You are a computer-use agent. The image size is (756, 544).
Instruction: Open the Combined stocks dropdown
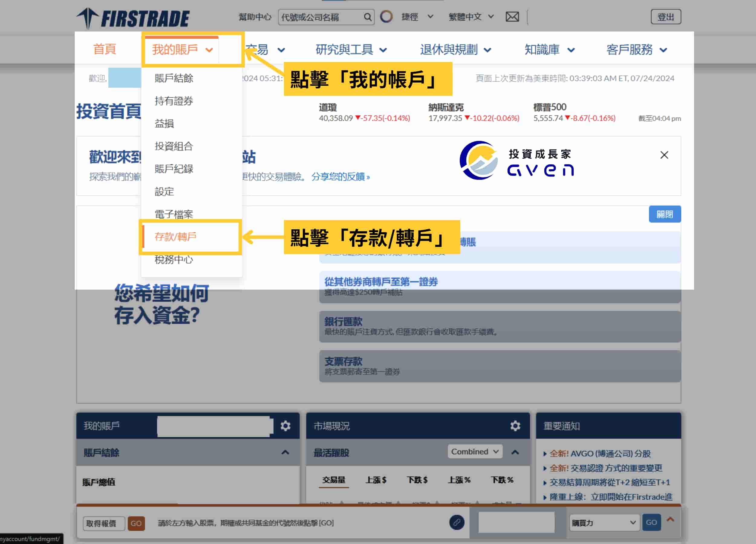point(475,452)
